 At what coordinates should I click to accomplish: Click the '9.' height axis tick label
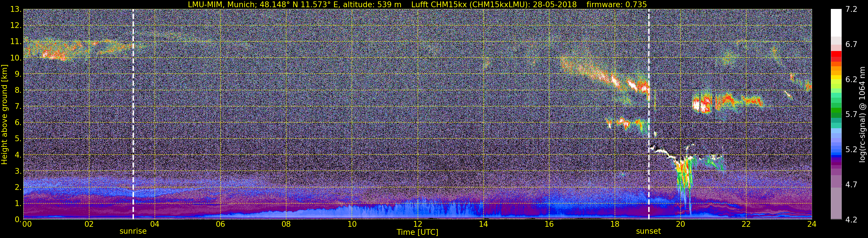tap(18, 74)
